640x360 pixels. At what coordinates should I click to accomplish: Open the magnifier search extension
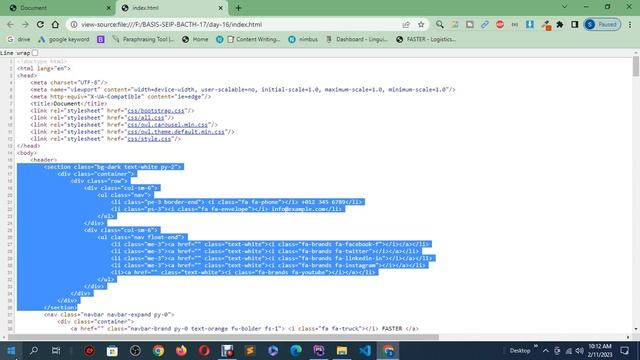point(440,24)
